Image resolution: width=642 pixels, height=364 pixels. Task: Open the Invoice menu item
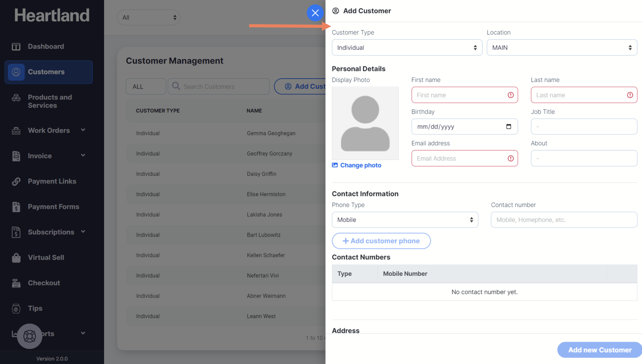40,156
